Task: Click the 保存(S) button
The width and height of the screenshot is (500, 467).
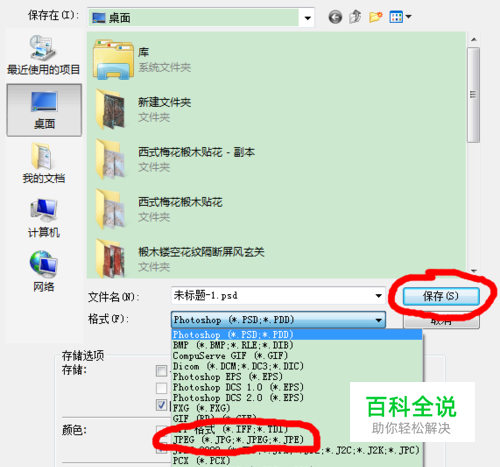Action: [x=441, y=296]
